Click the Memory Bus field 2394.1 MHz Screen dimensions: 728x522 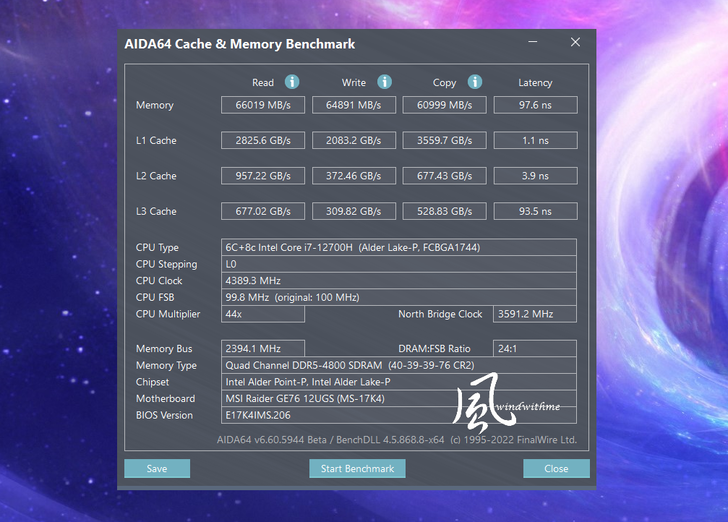click(263, 348)
